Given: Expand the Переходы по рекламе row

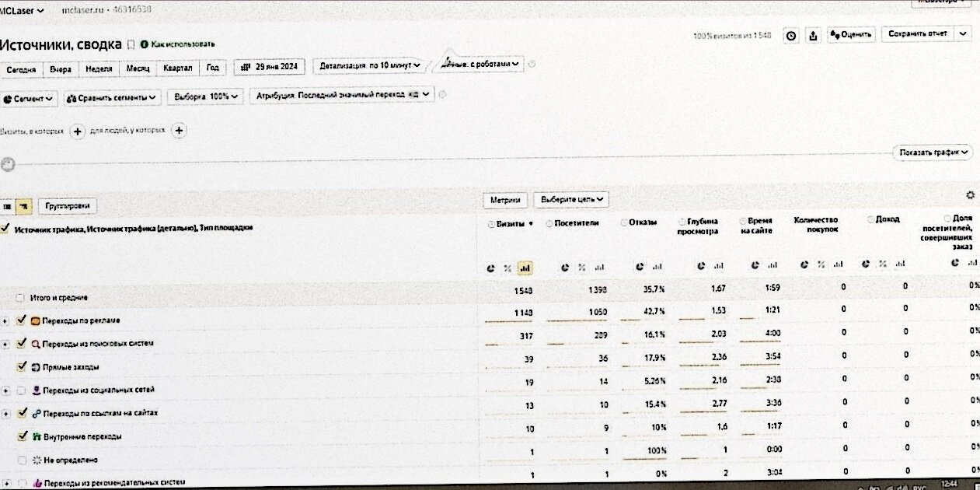Looking at the screenshot, I should pos(5,320).
